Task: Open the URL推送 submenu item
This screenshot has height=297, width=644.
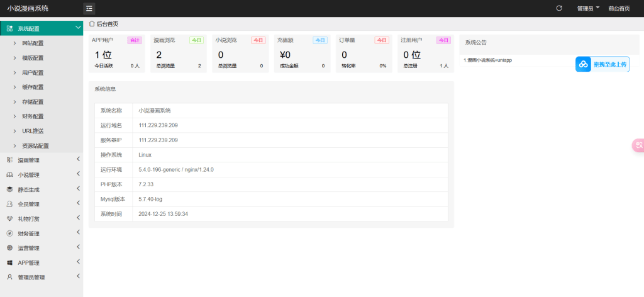Action: (x=33, y=131)
